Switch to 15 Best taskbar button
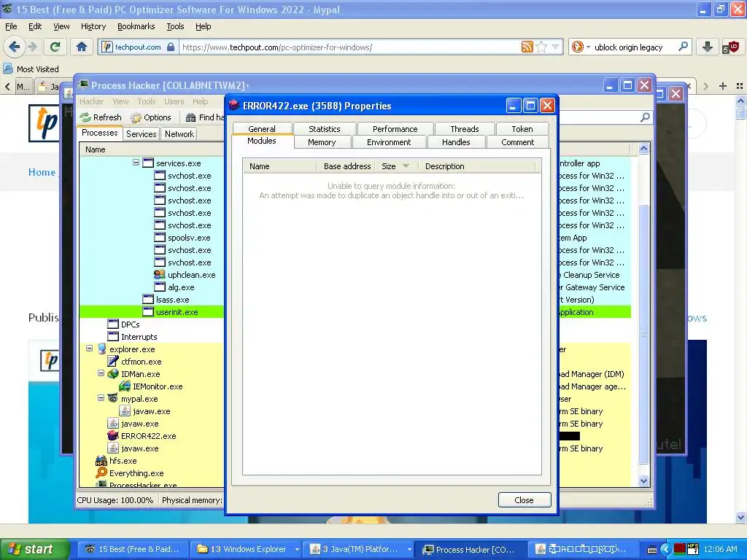The width and height of the screenshot is (747, 560). pyautogui.click(x=133, y=549)
